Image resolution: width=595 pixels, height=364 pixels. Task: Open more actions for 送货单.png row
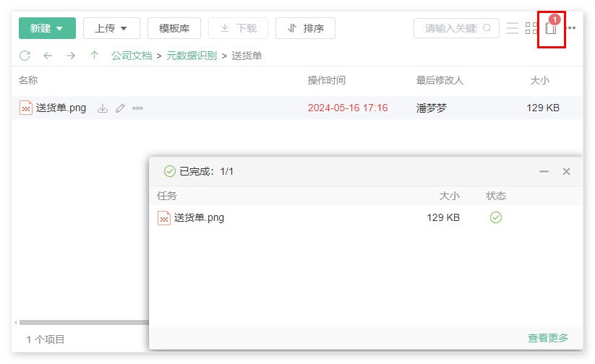[x=137, y=108]
